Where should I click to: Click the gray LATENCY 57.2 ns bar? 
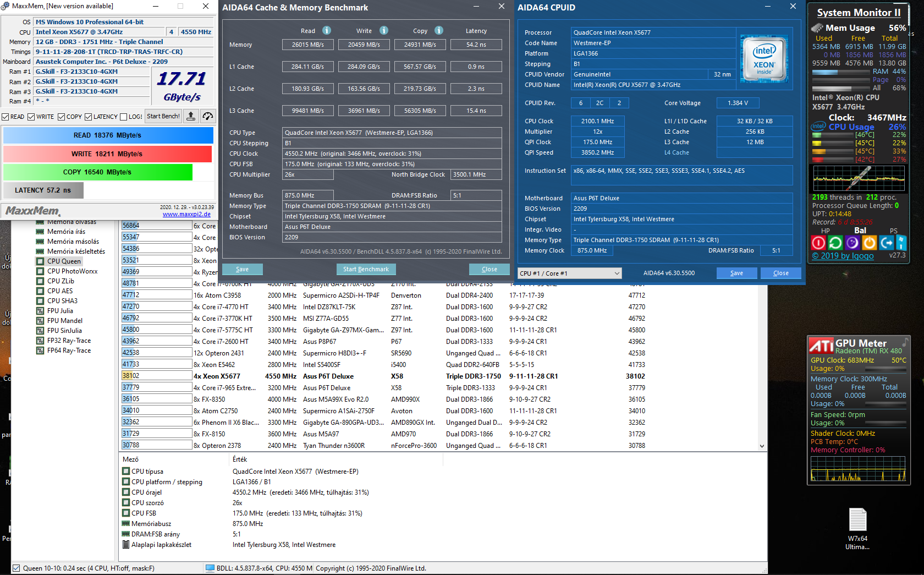(43, 190)
